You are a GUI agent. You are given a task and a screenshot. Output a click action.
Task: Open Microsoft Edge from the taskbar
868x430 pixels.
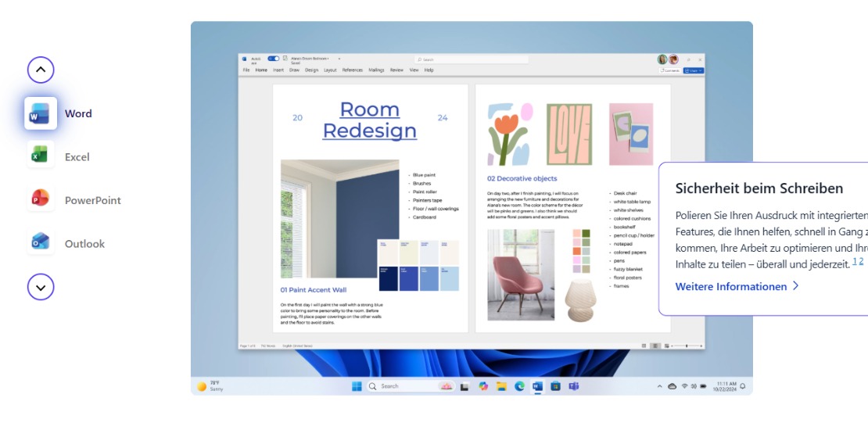(519, 386)
